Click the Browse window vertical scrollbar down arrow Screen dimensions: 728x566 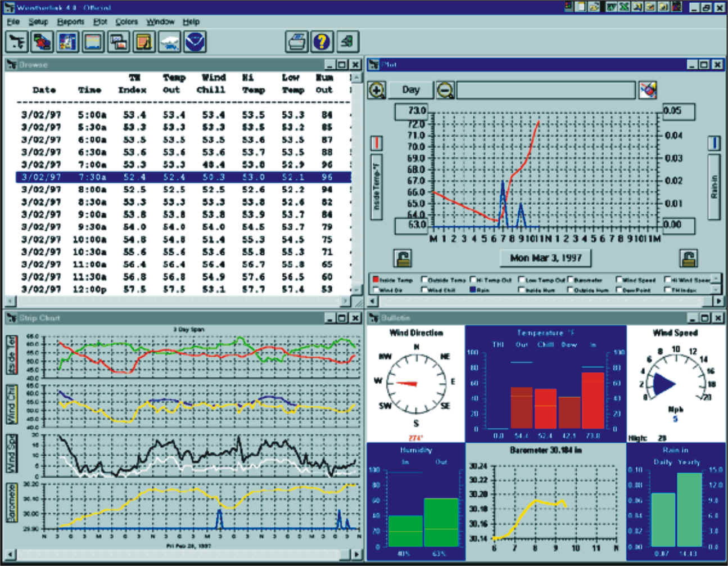[x=356, y=290]
